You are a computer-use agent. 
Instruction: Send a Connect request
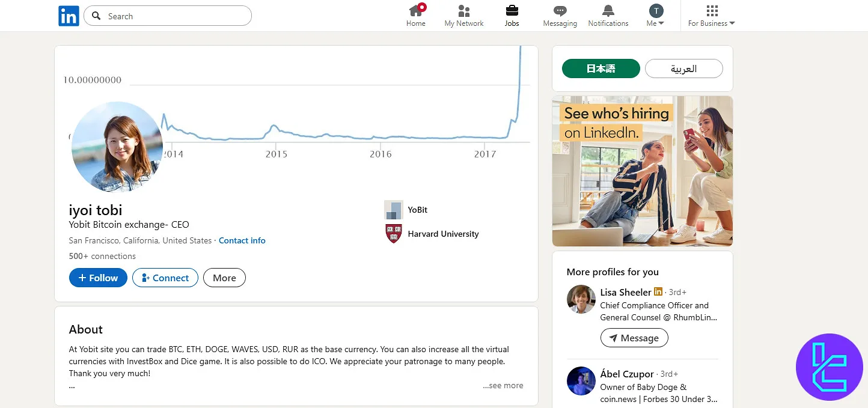[x=165, y=278]
